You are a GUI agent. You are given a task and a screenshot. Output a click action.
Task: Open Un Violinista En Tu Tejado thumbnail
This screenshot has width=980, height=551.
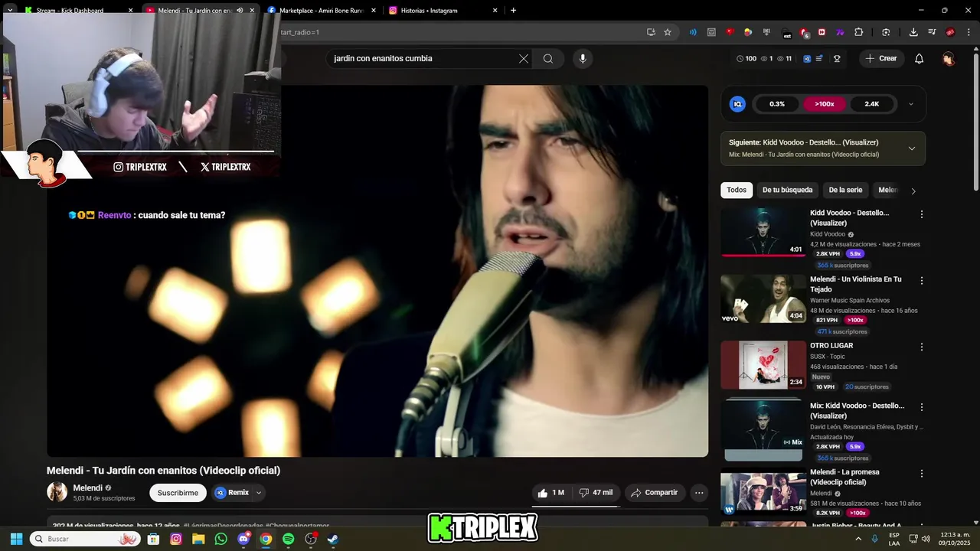click(x=763, y=298)
